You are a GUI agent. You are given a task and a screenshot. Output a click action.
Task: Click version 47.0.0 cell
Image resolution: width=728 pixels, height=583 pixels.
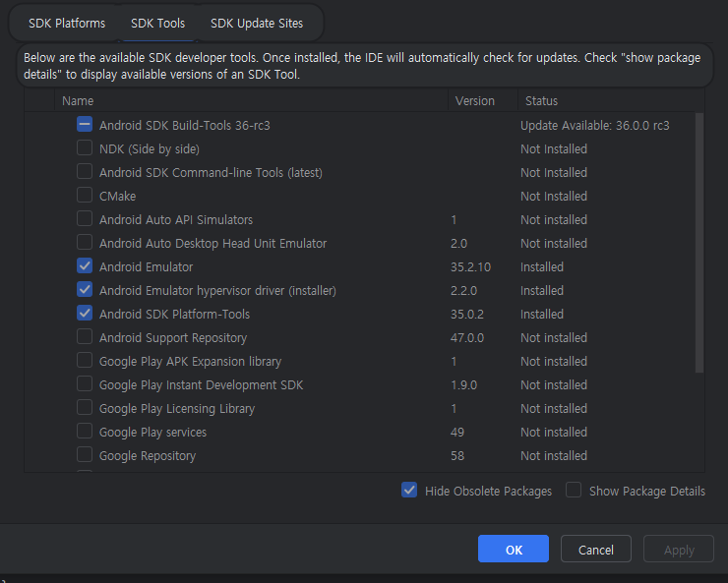pos(467,338)
